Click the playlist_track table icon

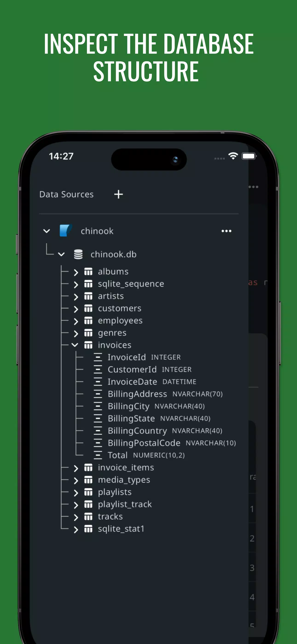88,504
